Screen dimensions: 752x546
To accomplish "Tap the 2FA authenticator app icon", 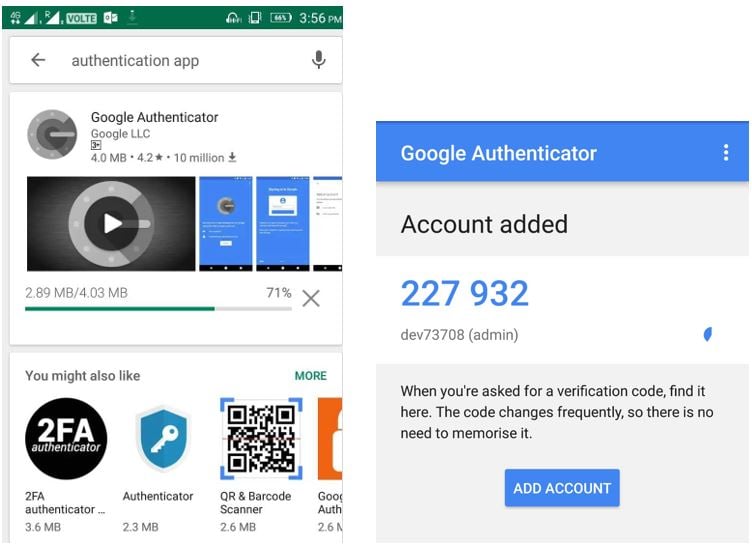I will pyautogui.click(x=66, y=439).
